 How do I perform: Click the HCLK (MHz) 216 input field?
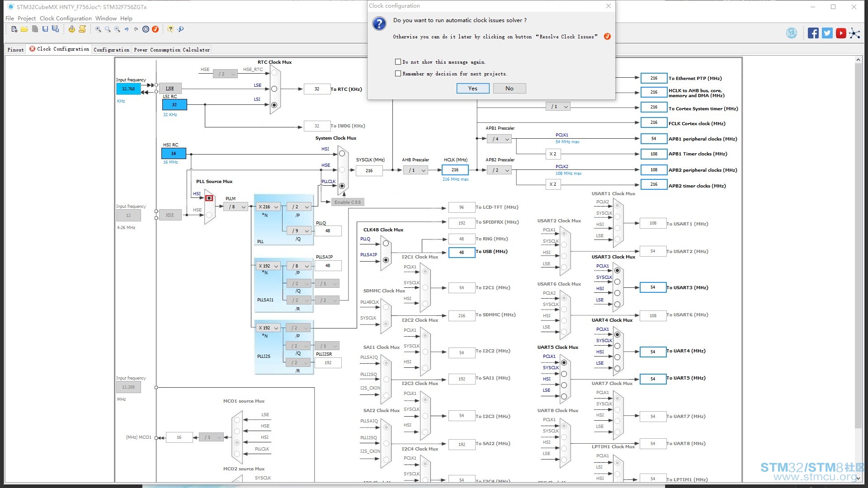pyautogui.click(x=455, y=170)
